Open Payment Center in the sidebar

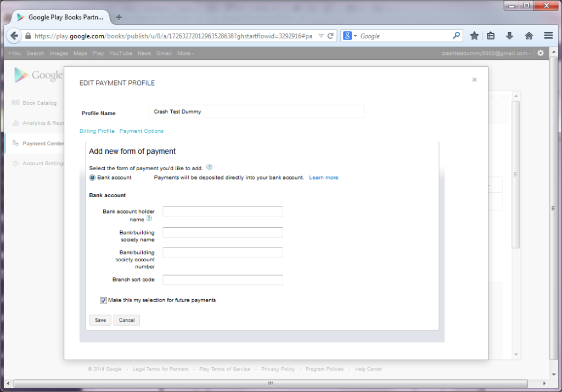[x=43, y=143]
